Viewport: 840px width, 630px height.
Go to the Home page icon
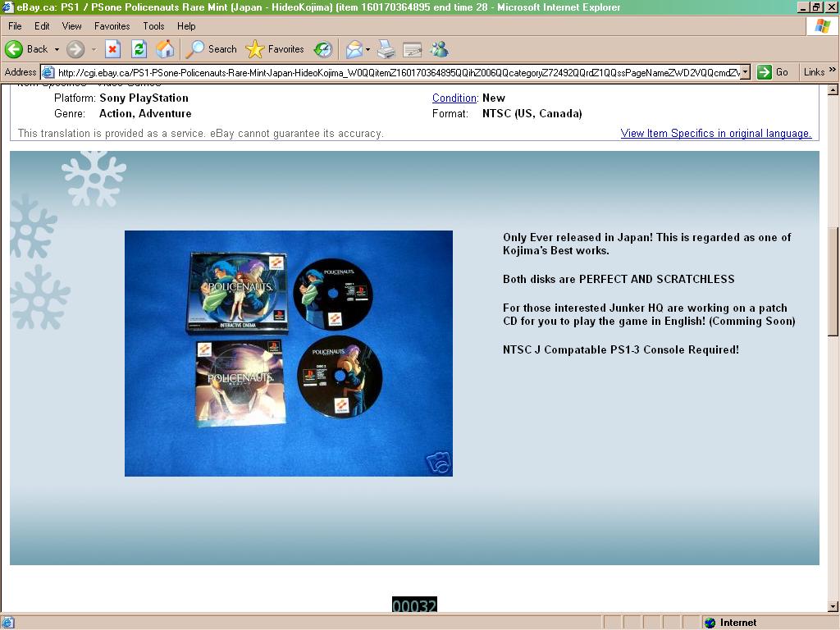[165, 49]
